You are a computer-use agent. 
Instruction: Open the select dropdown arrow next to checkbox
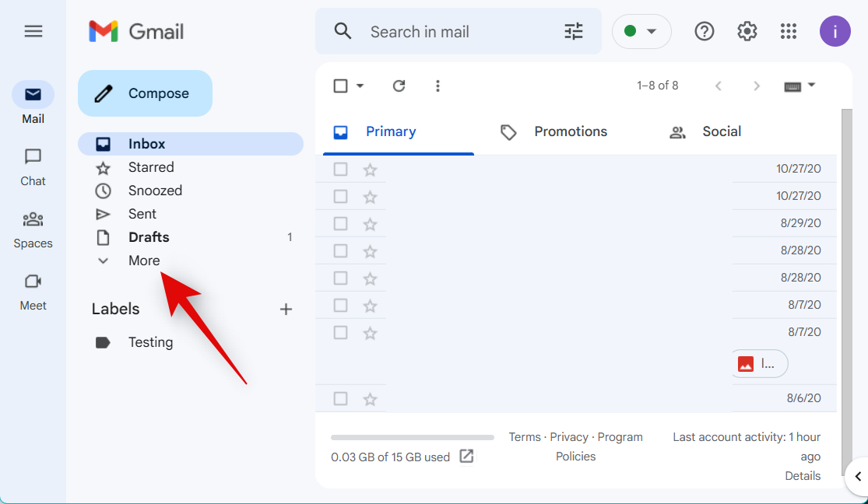[x=360, y=86]
